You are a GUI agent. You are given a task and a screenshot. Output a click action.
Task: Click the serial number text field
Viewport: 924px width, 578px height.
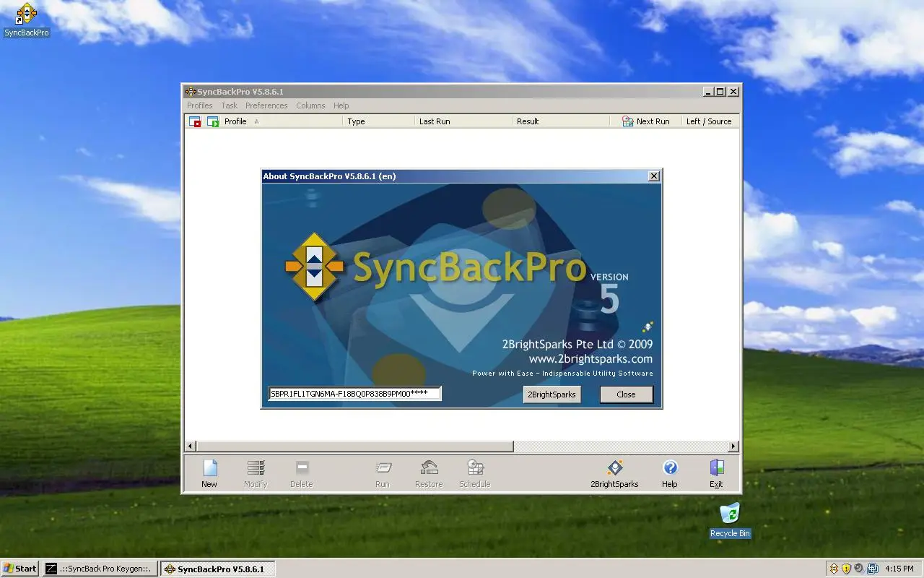tap(355, 394)
